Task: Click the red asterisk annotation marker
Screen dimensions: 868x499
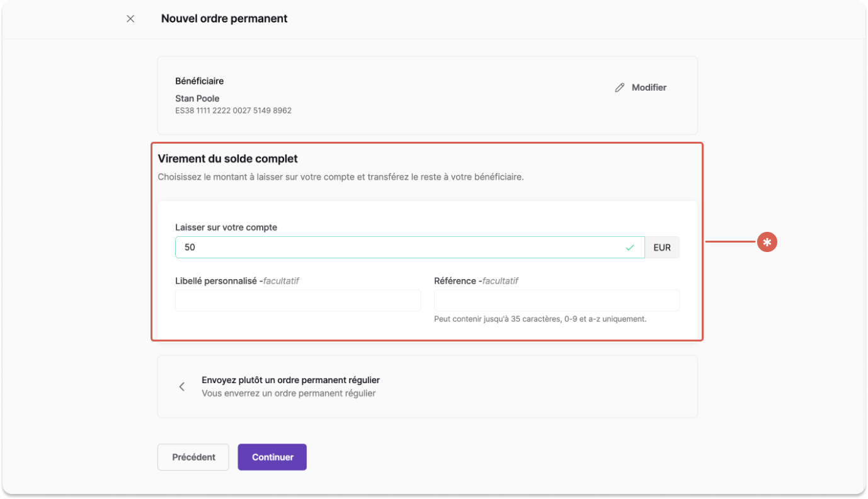Action: [x=767, y=242]
